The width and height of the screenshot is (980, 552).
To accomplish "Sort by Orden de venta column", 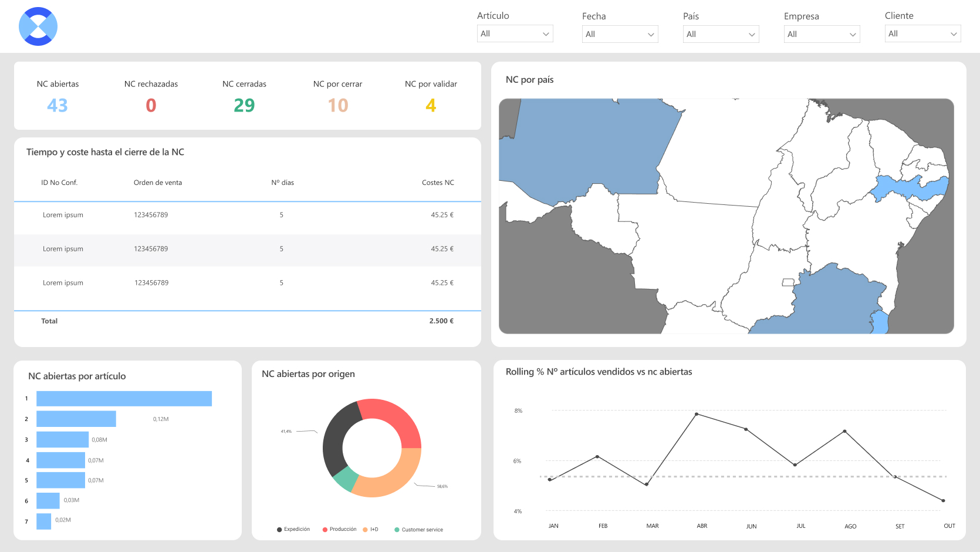I will pyautogui.click(x=158, y=183).
